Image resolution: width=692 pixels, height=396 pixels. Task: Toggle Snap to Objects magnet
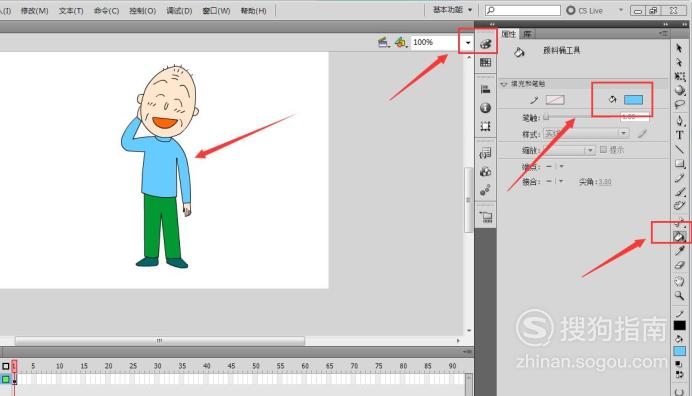click(679, 392)
